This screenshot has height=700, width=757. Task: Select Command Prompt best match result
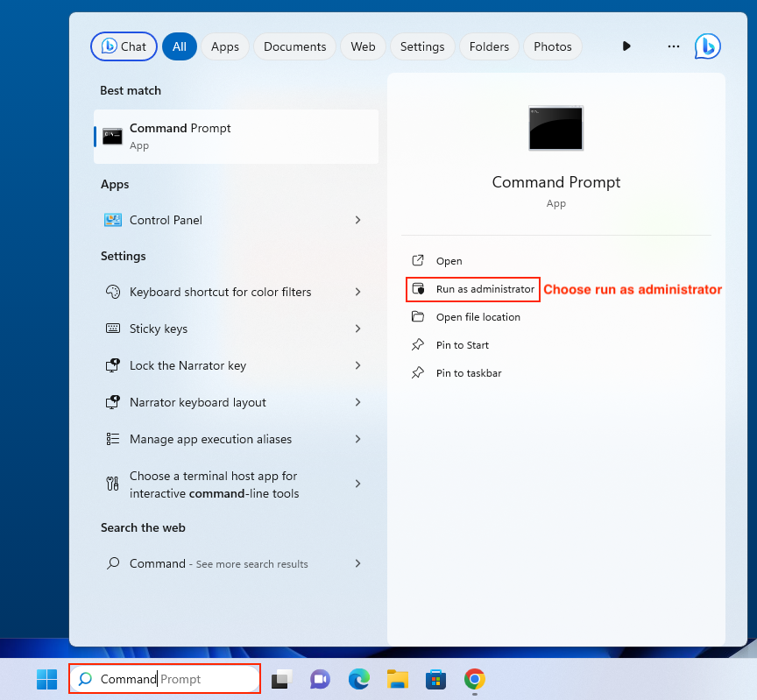pos(236,136)
